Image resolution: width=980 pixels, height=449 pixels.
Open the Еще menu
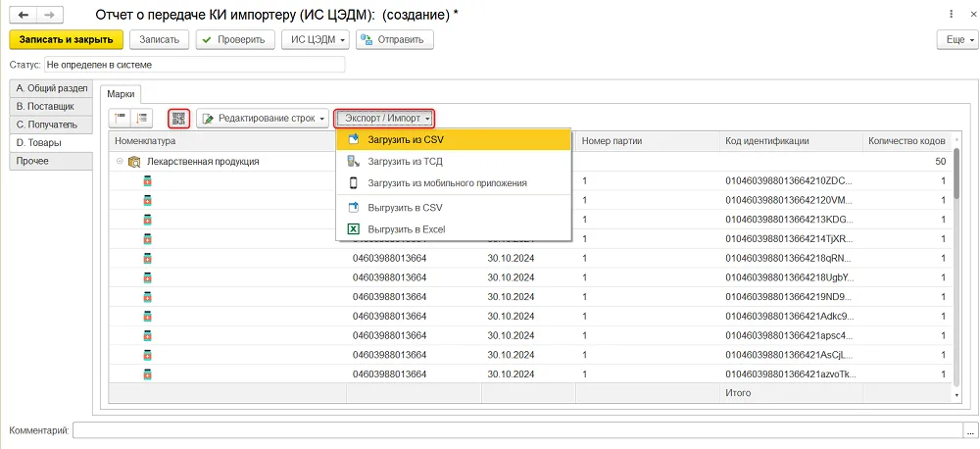pos(955,40)
